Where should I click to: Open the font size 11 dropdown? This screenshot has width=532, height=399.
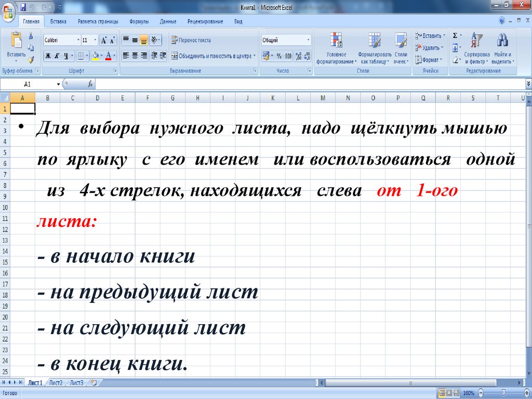click(96, 41)
